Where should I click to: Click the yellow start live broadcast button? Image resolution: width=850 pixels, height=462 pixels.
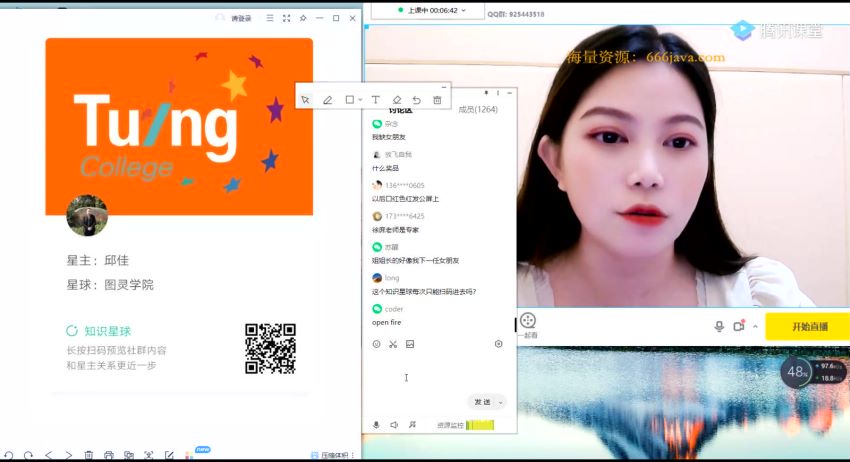[x=808, y=326]
